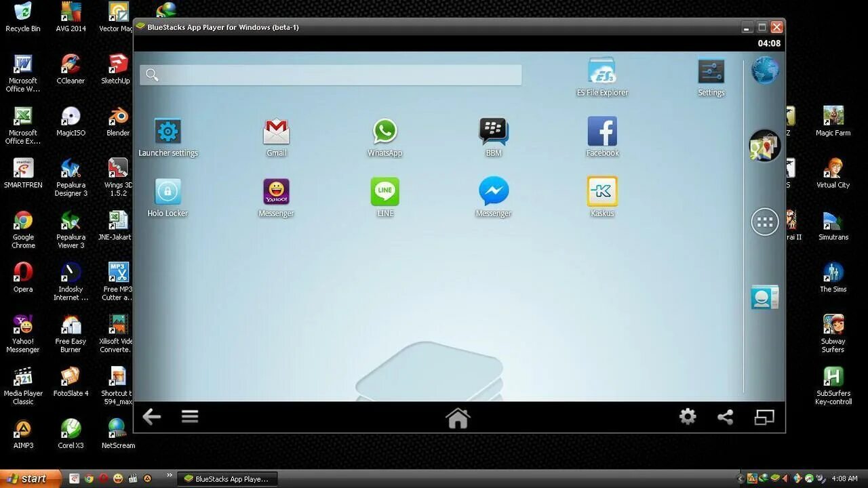This screenshot has width=868, height=488.
Task: Launch the green LINE app
Action: (x=384, y=191)
